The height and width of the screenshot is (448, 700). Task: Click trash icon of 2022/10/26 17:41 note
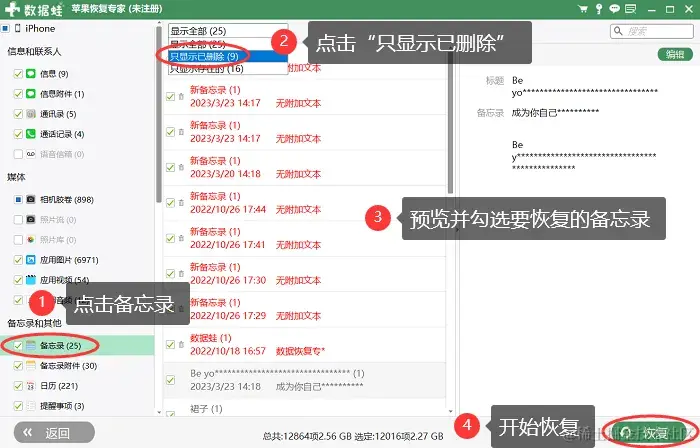pos(181,238)
